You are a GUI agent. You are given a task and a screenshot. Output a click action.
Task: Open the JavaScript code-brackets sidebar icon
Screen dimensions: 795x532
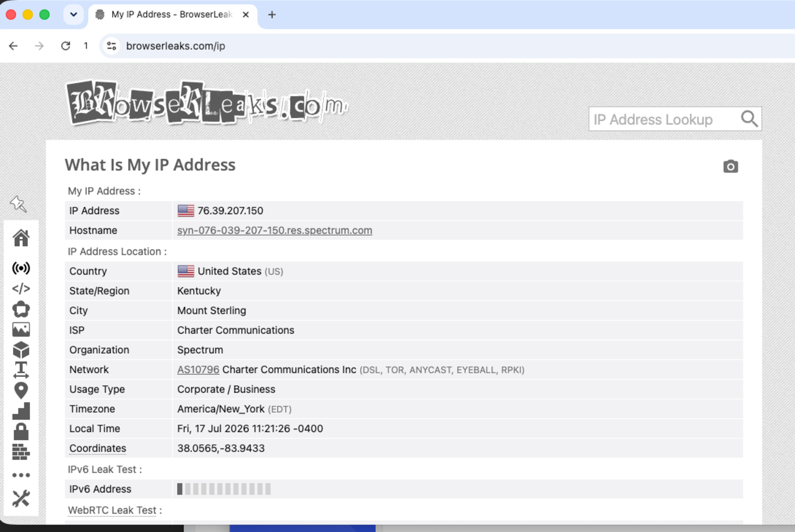[21, 289]
